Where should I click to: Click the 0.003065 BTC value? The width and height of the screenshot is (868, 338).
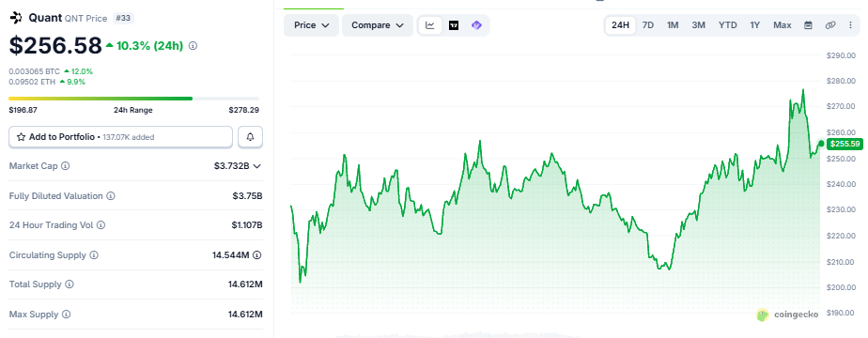[x=35, y=71]
